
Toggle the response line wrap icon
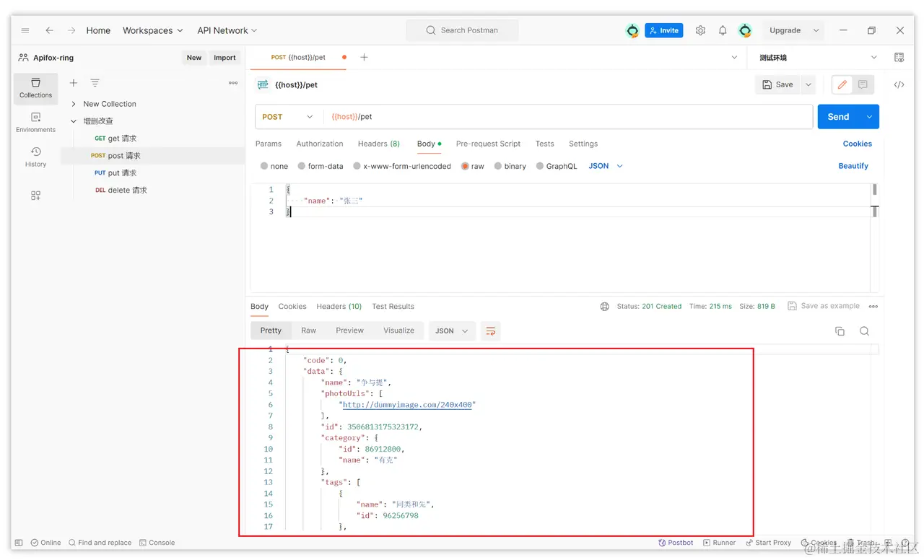pyautogui.click(x=490, y=331)
